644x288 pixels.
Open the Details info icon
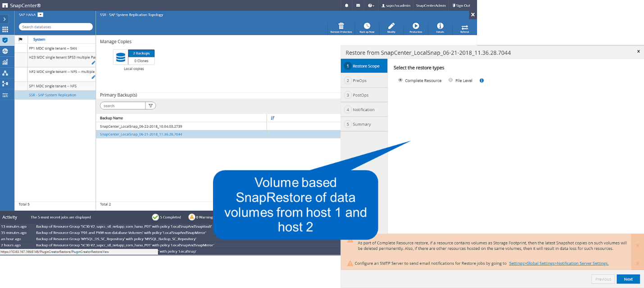tap(440, 26)
